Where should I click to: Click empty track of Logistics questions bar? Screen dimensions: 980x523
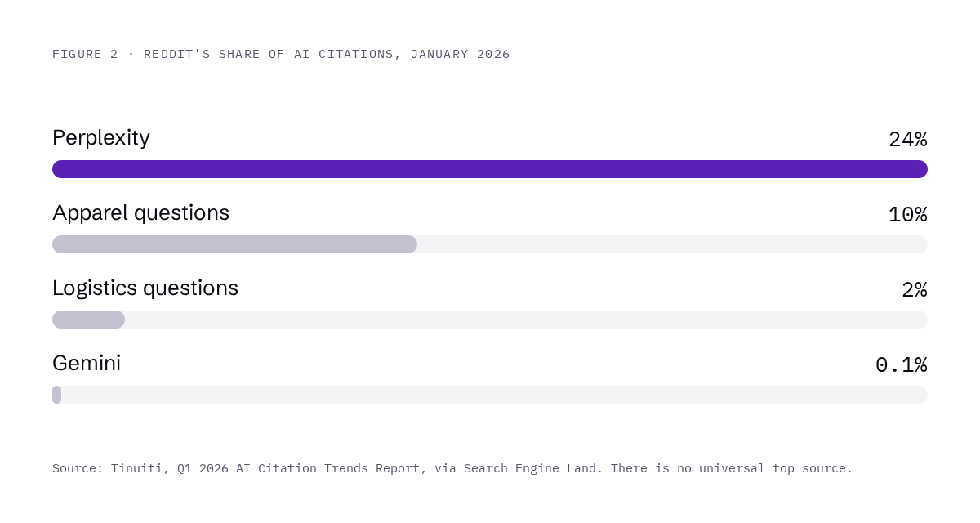pyautogui.click(x=526, y=320)
